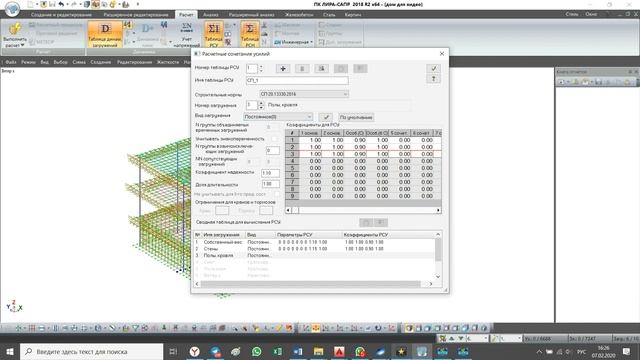Open WhatsApp from taskbar
Viewport: 640px width, 360px height.
pos(256,351)
